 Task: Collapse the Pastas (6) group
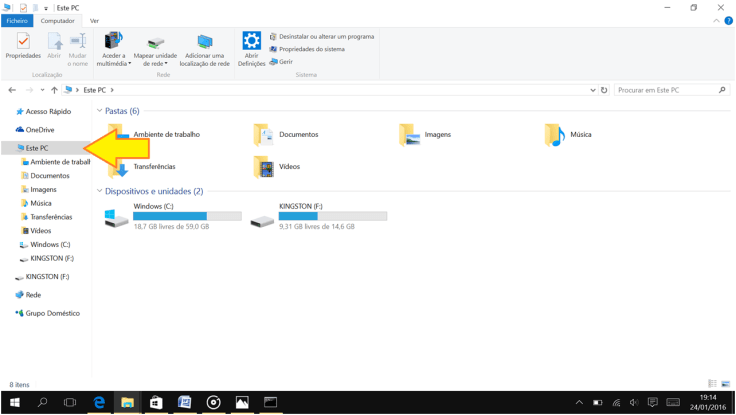[100, 111]
